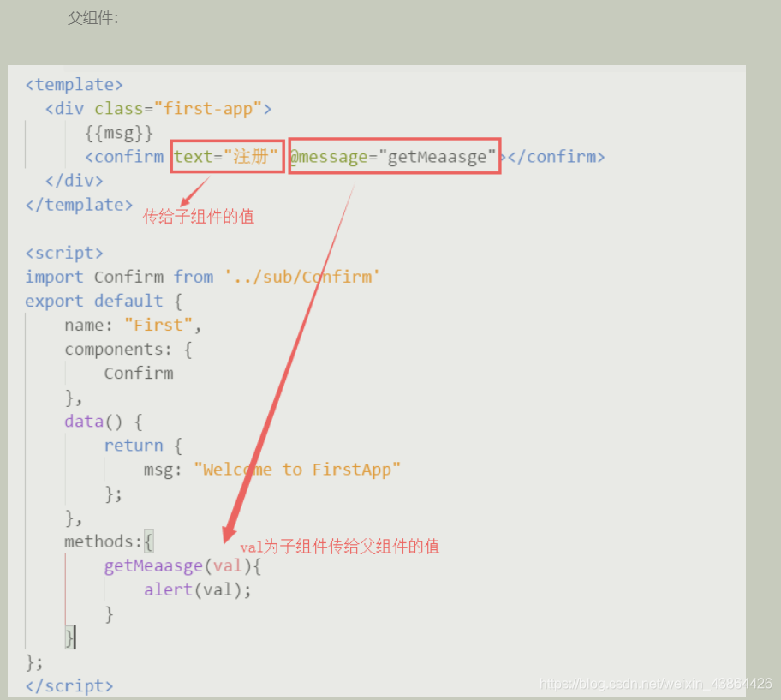This screenshot has height=700, width=781.
Task: Click the closing </template> tag
Action: coord(79,205)
